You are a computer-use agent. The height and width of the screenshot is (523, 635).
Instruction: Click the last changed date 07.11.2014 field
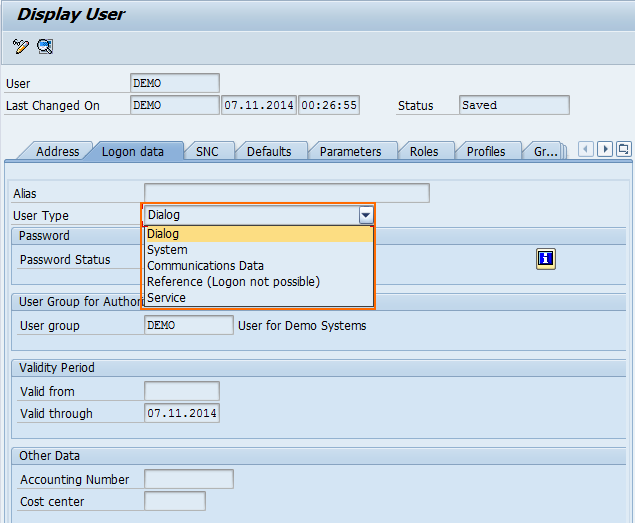(x=259, y=105)
